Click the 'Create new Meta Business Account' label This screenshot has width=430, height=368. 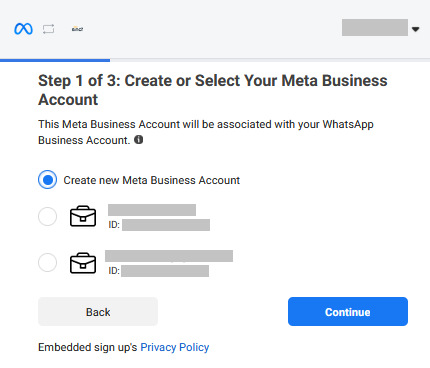[x=152, y=180]
